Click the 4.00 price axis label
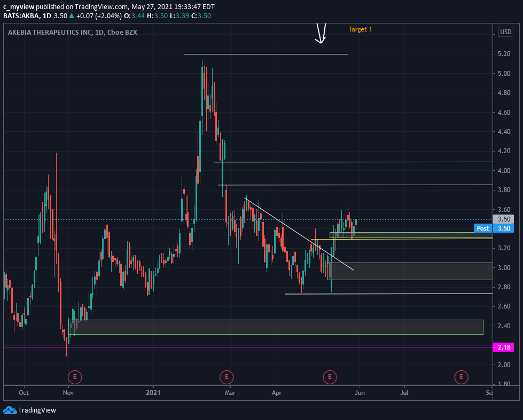The image size is (523, 420). click(504, 170)
